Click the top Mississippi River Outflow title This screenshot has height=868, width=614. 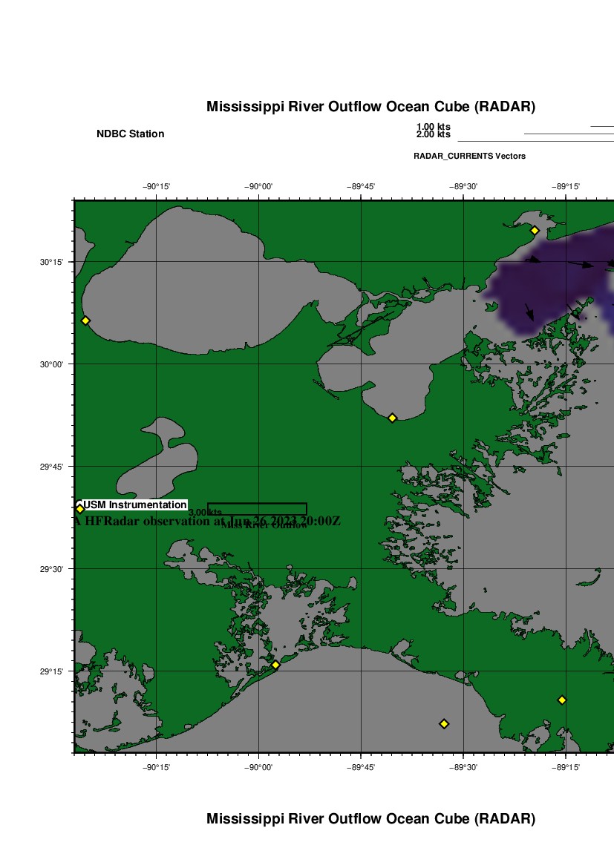pos(370,107)
